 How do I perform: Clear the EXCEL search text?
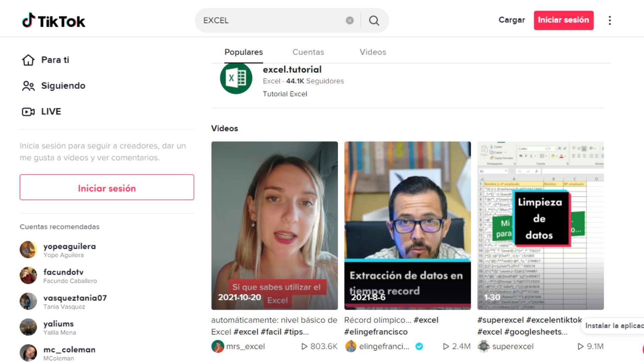350,20
